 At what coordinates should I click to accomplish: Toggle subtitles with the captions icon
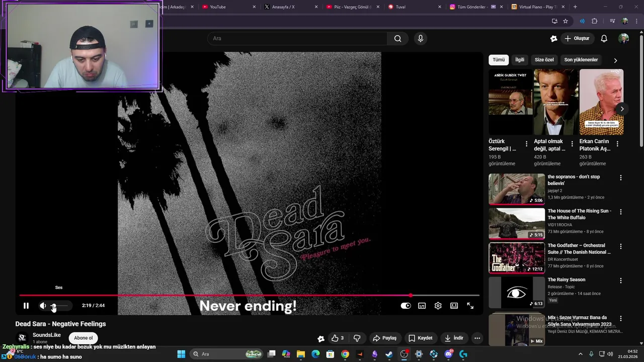(422, 306)
